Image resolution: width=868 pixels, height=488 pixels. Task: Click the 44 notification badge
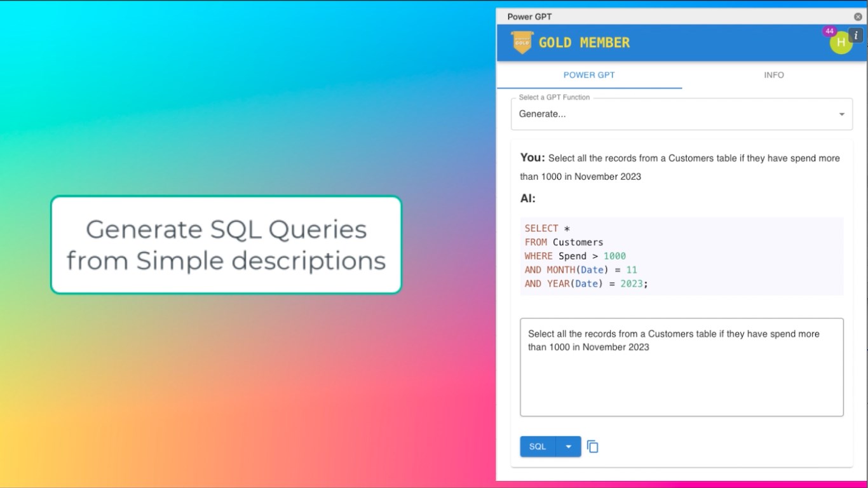coord(829,31)
